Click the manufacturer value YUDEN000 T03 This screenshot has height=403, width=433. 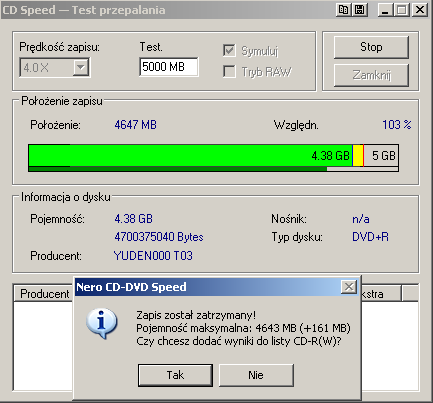(153, 256)
